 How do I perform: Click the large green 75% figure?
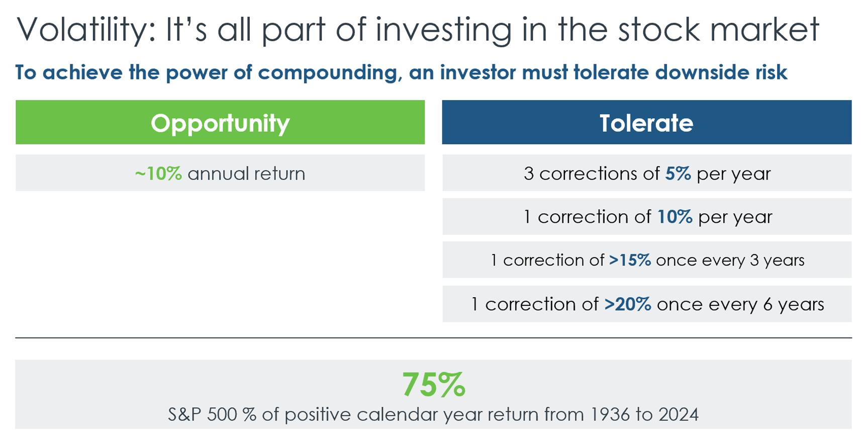(x=433, y=385)
